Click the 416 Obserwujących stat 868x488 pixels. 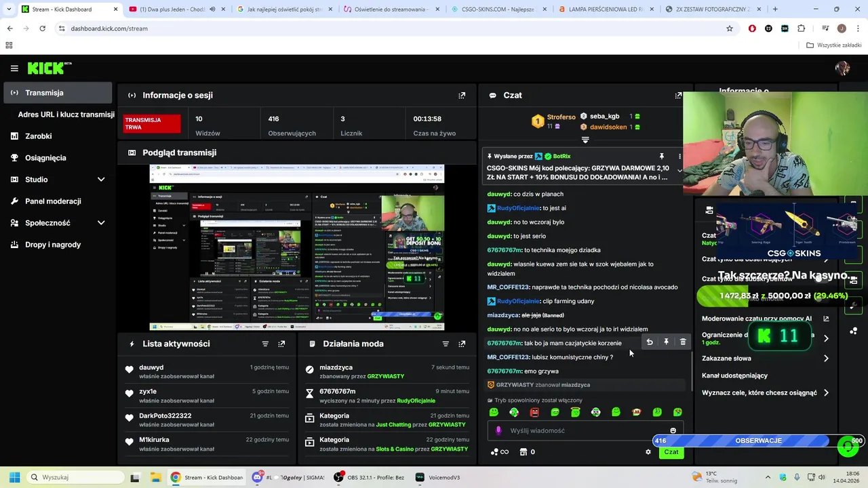[x=292, y=125]
